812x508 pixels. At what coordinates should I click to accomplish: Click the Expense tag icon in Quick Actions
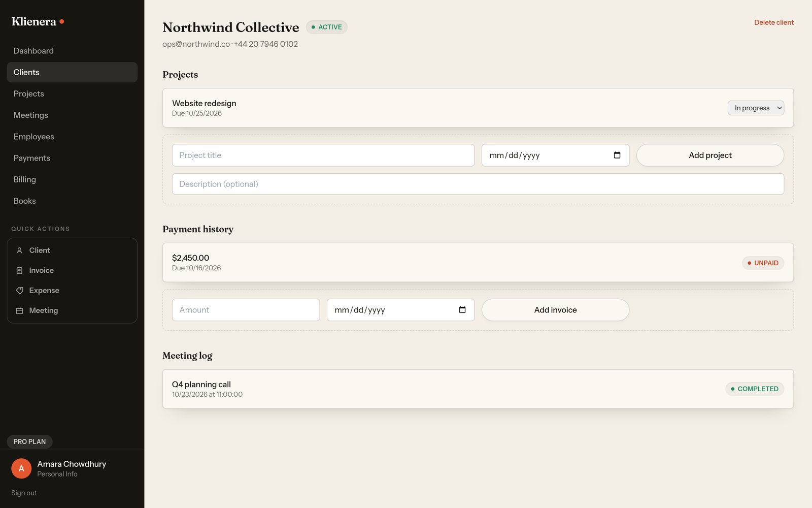[x=19, y=291]
